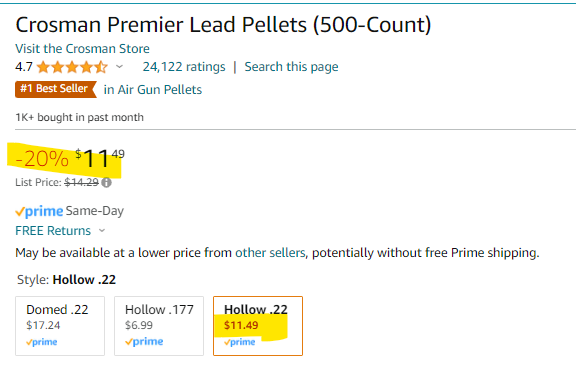Viewport: 576px width, 370px height.
Task: Click the prime Same-Day logo
Action: coord(39,211)
